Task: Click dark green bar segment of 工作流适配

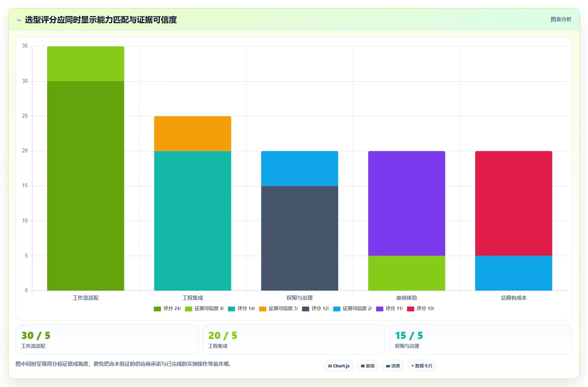Action: [x=86, y=186]
